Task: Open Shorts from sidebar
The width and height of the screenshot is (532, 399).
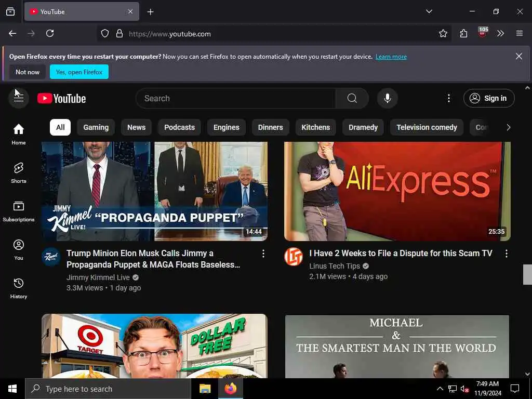Action: point(19,172)
